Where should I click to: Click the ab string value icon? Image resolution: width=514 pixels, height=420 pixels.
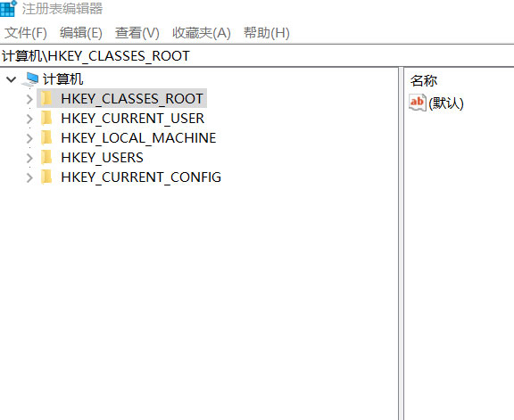click(418, 103)
